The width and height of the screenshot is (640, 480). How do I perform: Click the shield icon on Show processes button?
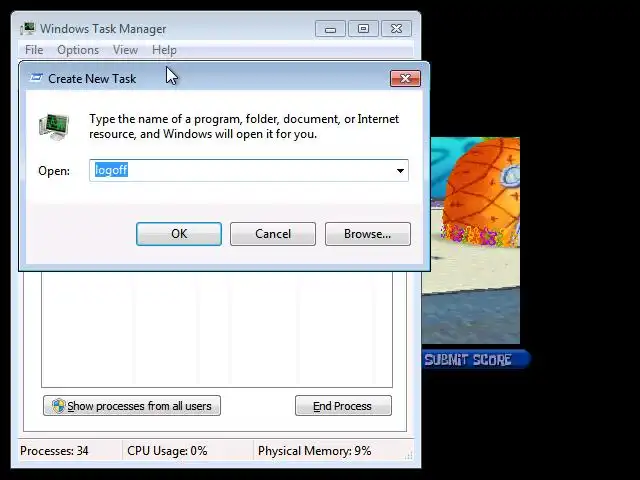coord(58,406)
